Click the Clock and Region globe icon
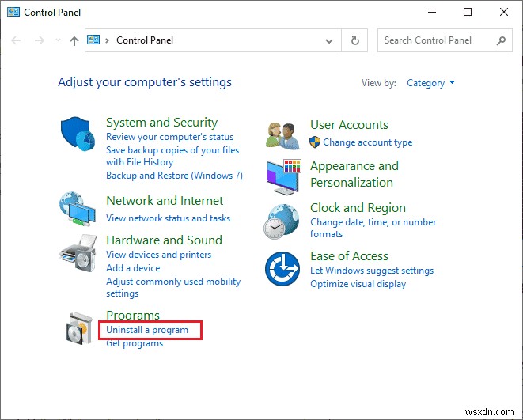Viewport: 523px width, 420px height. click(x=282, y=221)
